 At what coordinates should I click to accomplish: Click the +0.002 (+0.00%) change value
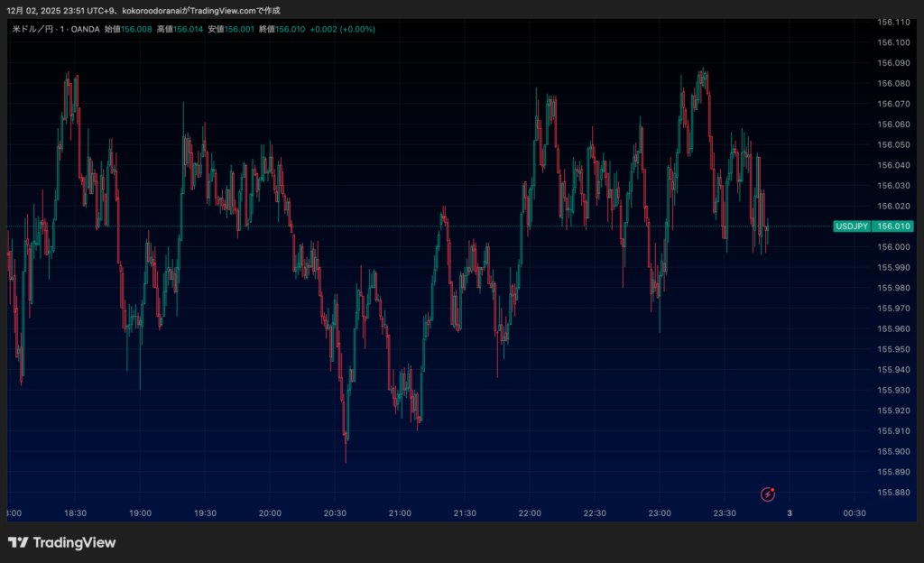point(343,29)
